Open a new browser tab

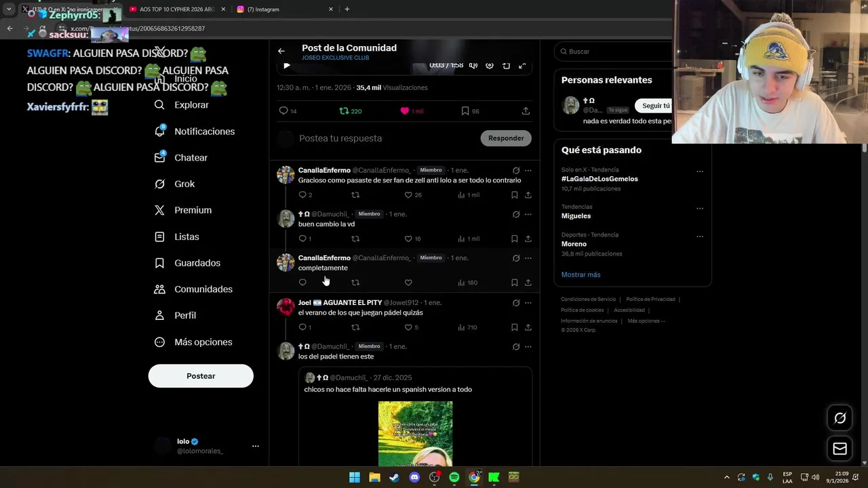[347, 9]
